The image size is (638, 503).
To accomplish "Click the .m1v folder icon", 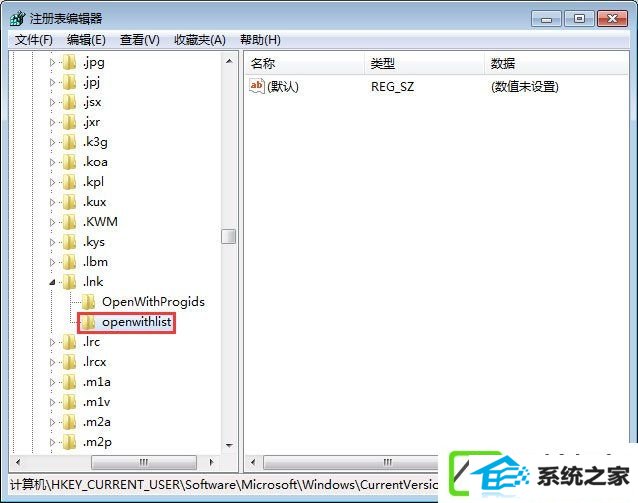I will click(70, 402).
